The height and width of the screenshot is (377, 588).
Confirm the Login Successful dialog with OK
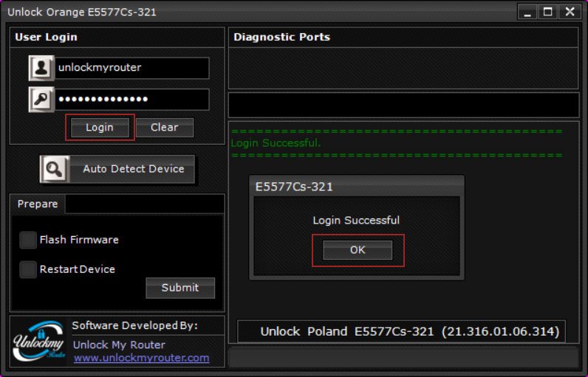(x=358, y=250)
